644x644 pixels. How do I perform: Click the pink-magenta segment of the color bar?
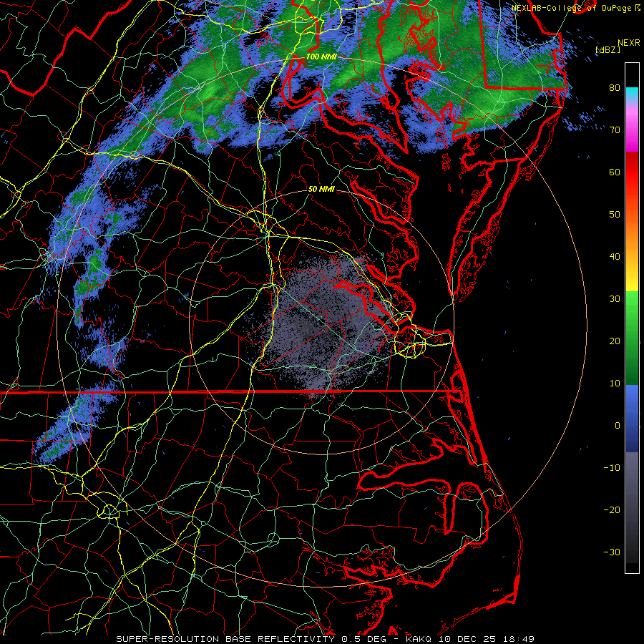coord(632,127)
